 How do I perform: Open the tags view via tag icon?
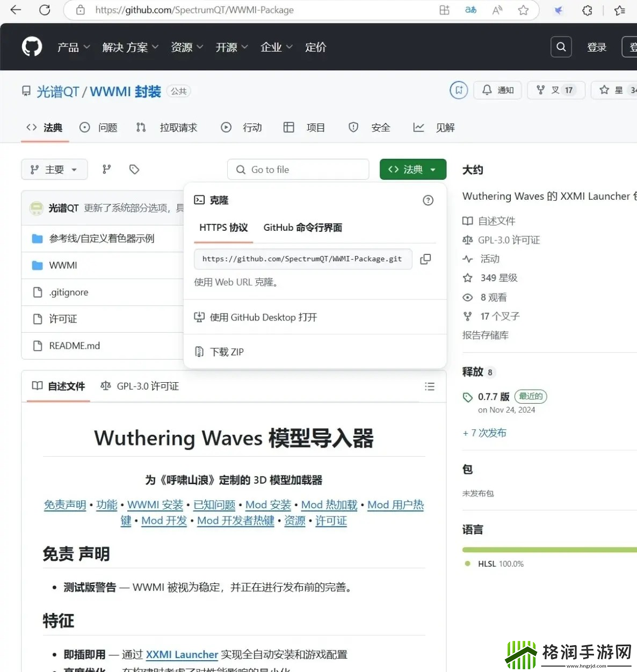click(x=134, y=169)
